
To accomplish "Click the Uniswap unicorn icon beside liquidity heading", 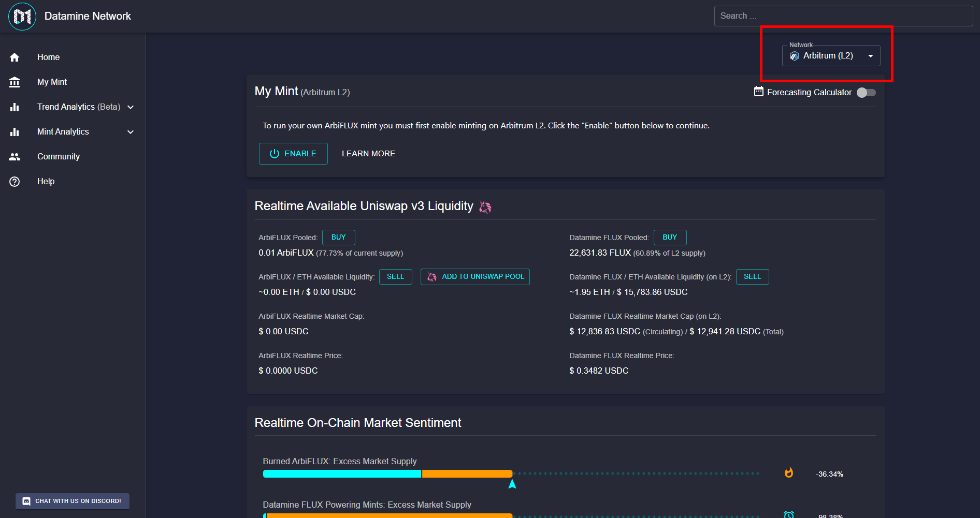I will [x=485, y=207].
